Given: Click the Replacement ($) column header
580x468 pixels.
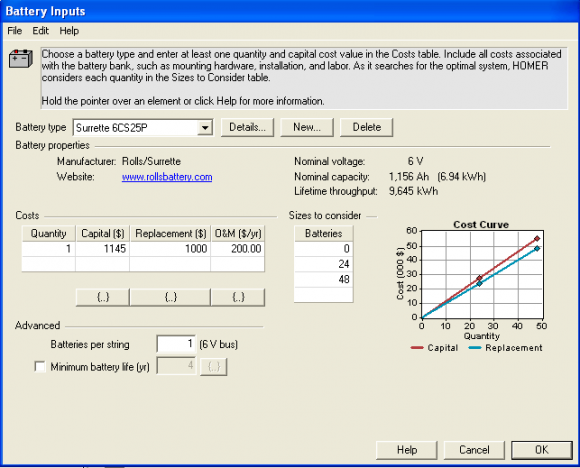Looking at the screenshot, I should (170, 233).
